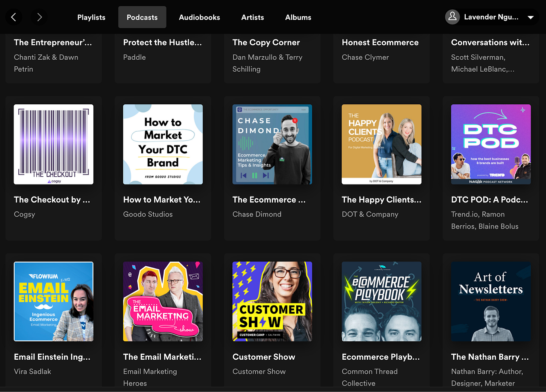Open the DTC POD cover art
Screen dimensions: 546x392
tap(491, 144)
